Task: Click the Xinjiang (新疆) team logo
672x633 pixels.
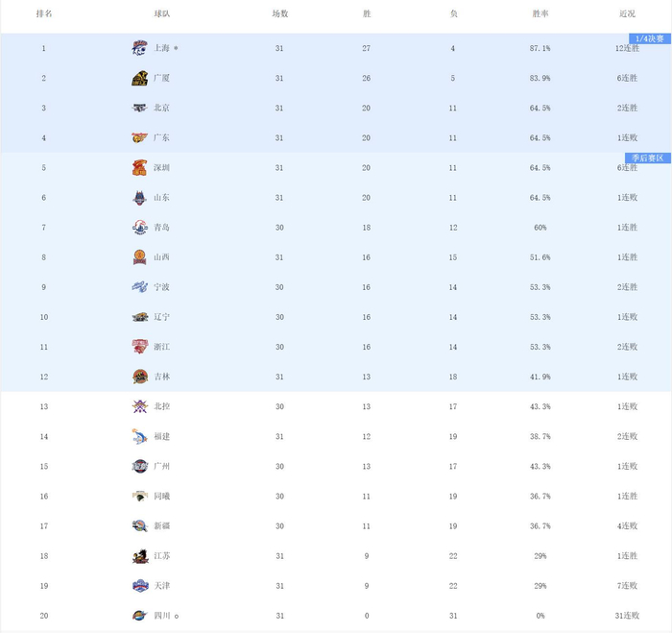Action: (x=140, y=526)
